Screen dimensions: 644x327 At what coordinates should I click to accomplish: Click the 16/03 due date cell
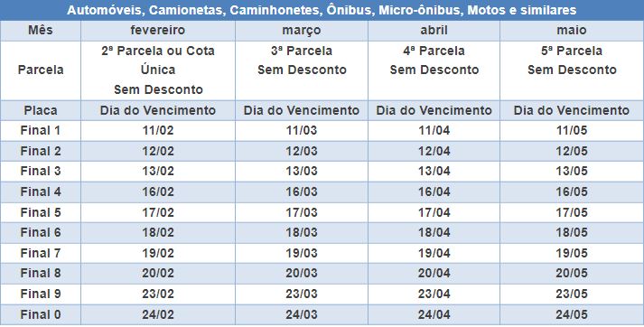pos(302,192)
